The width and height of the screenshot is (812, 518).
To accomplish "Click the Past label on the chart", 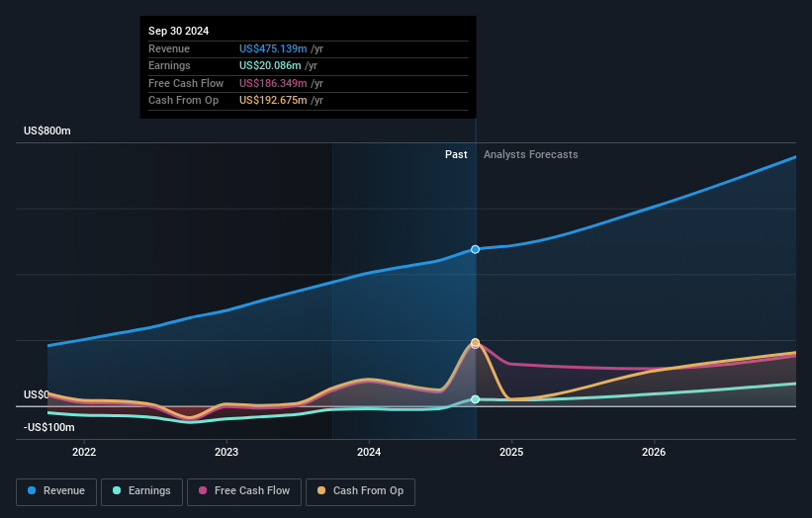I will pos(456,155).
